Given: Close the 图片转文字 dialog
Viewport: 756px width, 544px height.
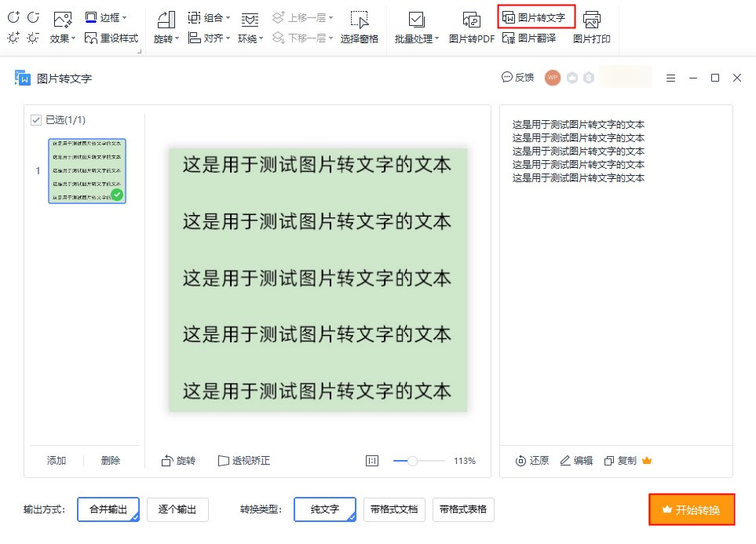Looking at the screenshot, I should [736, 78].
